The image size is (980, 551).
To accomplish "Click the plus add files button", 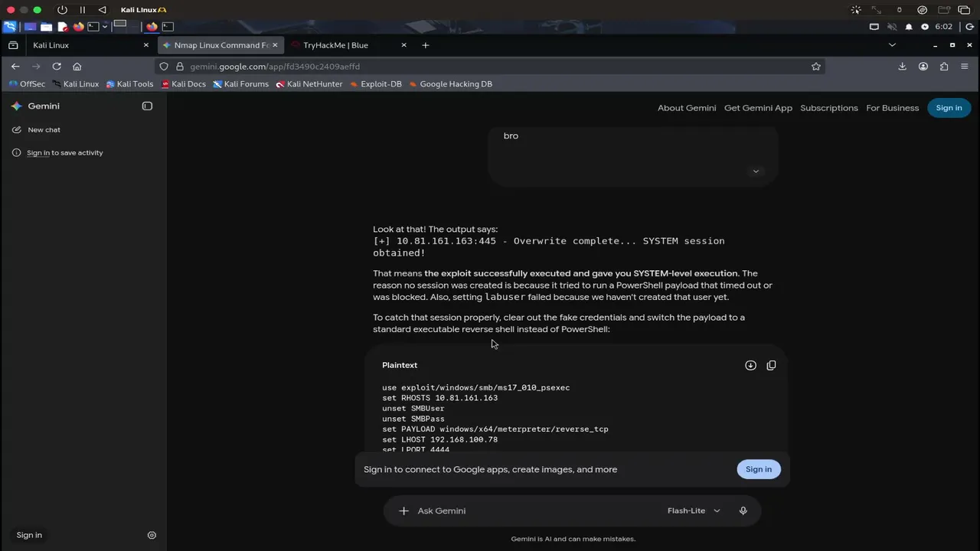I will click(403, 511).
